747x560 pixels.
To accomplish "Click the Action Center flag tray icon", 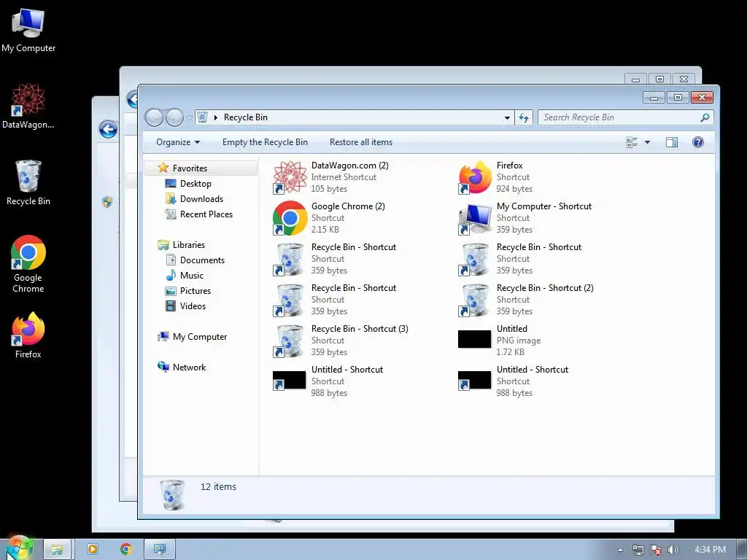I will (656, 550).
